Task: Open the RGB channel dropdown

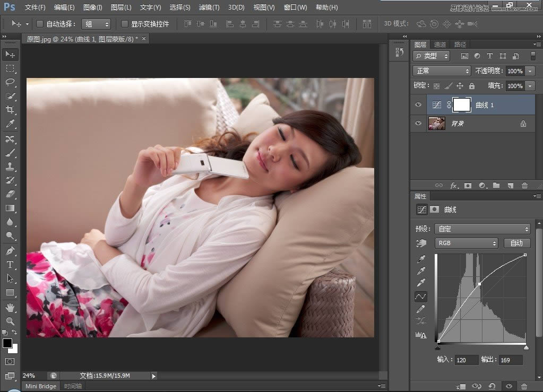Action: click(466, 243)
